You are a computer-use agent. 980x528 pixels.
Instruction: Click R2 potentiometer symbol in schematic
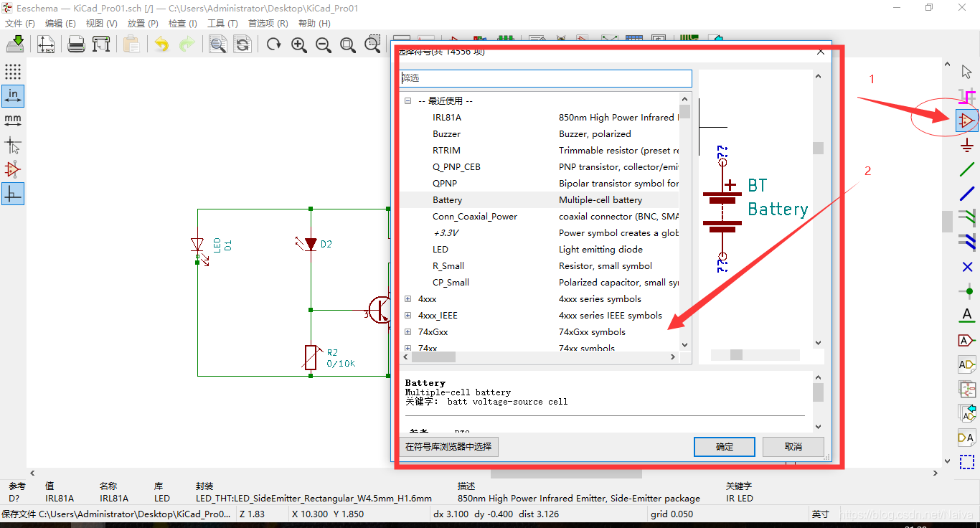pyautogui.click(x=311, y=357)
